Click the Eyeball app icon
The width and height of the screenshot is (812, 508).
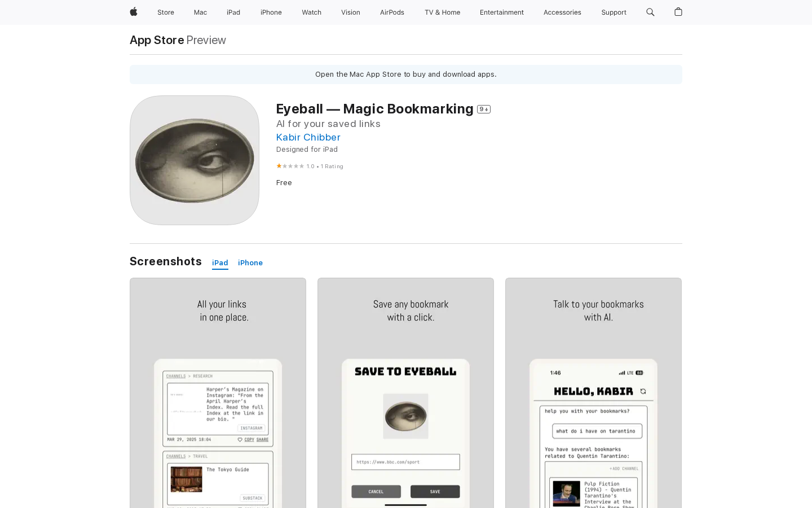point(195,160)
